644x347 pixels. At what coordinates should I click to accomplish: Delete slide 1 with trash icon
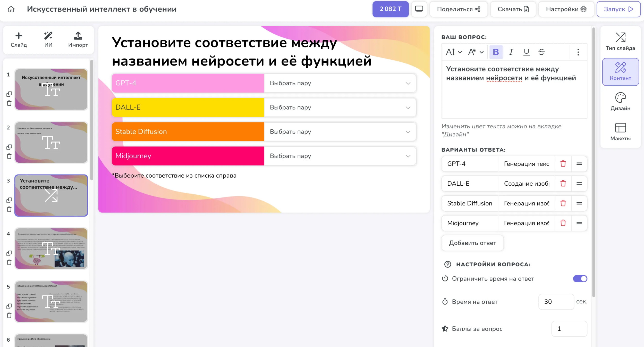pyautogui.click(x=9, y=103)
